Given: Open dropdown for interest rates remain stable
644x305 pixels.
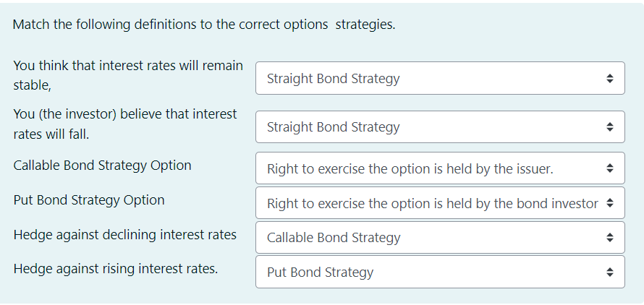Looking at the screenshot, I should pos(440,78).
